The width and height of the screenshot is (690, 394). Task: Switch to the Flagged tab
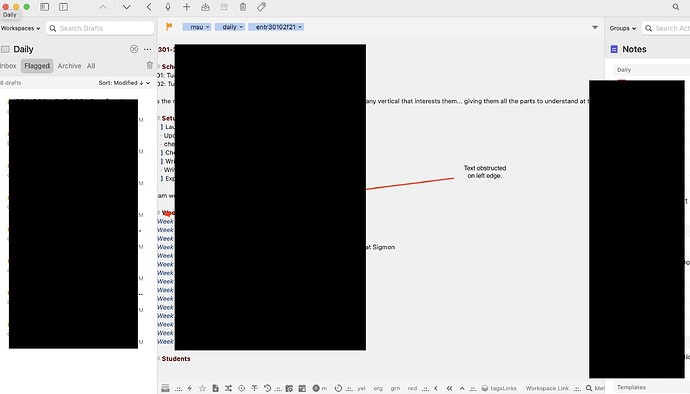(37, 66)
